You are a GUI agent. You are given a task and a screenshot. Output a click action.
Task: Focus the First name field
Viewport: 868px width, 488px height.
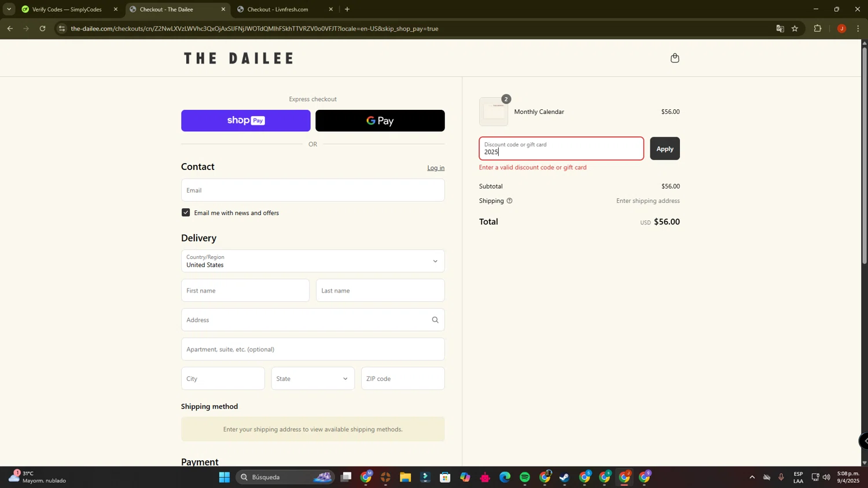tap(245, 290)
